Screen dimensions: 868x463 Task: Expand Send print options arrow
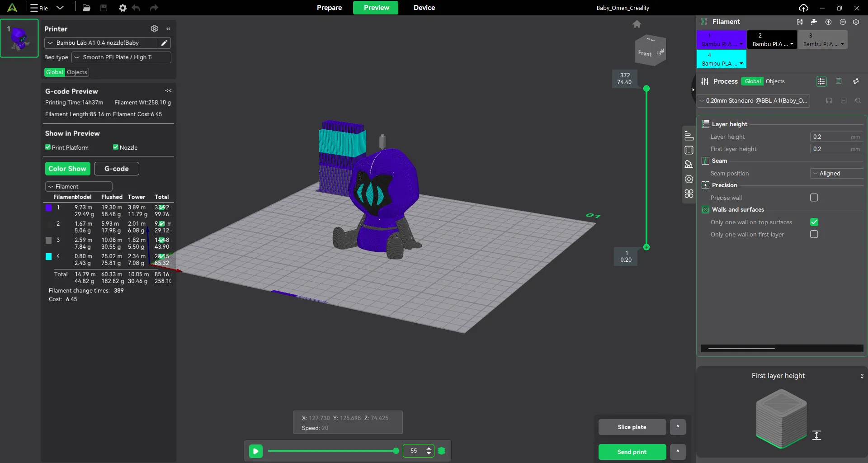(x=678, y=452)
